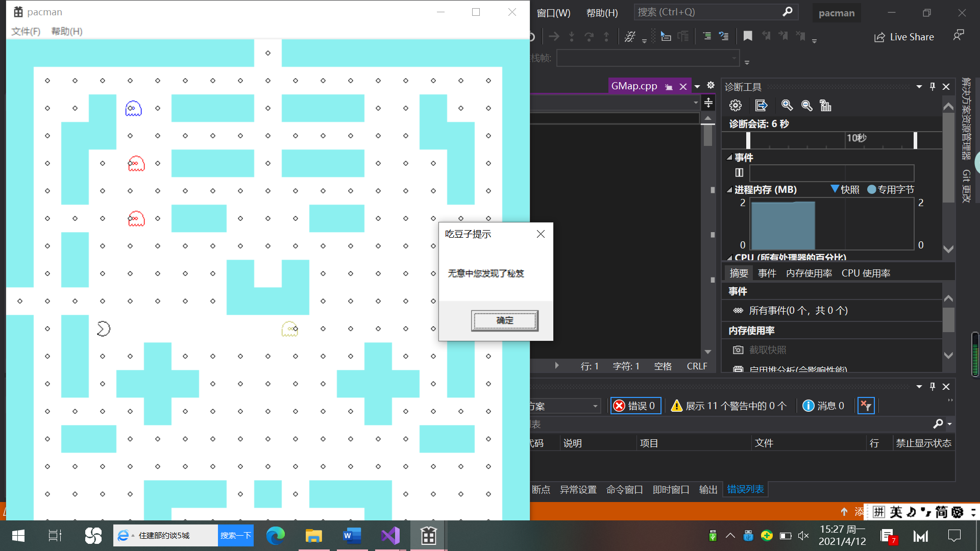Switch to the 内存使用率 tab
980x551 pixels.
(809, 273)
